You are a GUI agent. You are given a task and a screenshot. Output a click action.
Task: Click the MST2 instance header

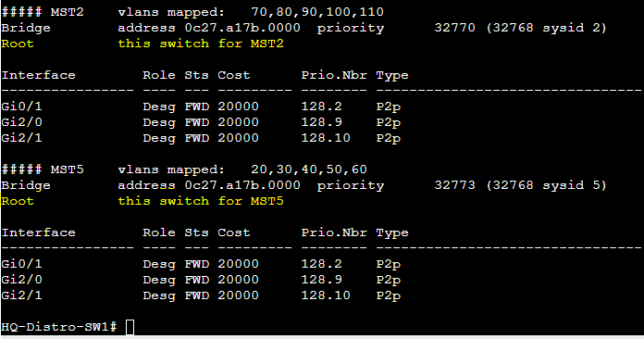tap(43, 12)
